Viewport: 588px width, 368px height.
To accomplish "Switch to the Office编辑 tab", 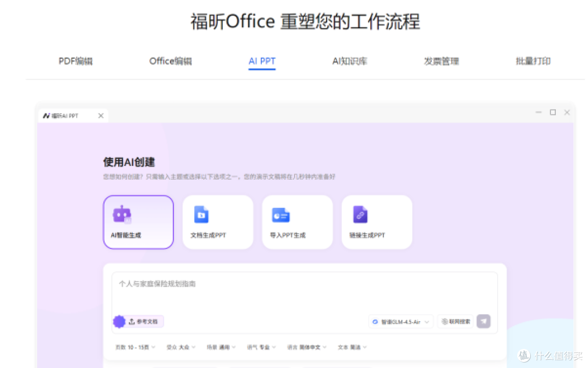I will click(x=170, y=61).
